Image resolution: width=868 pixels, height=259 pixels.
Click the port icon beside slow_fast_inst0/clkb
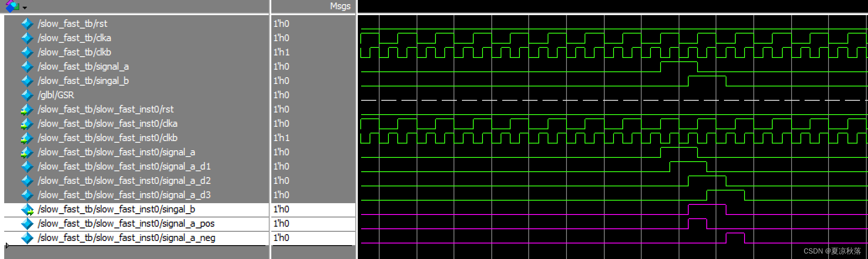tap(27, 138)
